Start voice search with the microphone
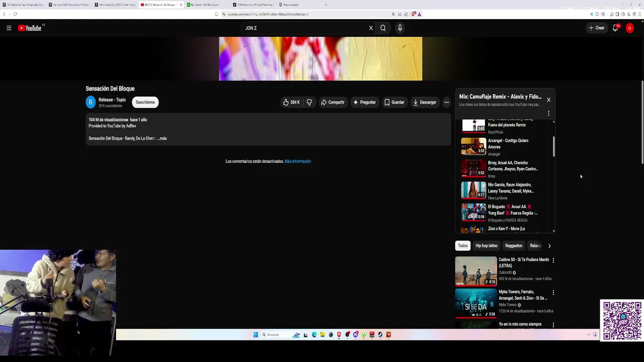Image resolution: width=644 pixels, height=362 pixels. 400,28
